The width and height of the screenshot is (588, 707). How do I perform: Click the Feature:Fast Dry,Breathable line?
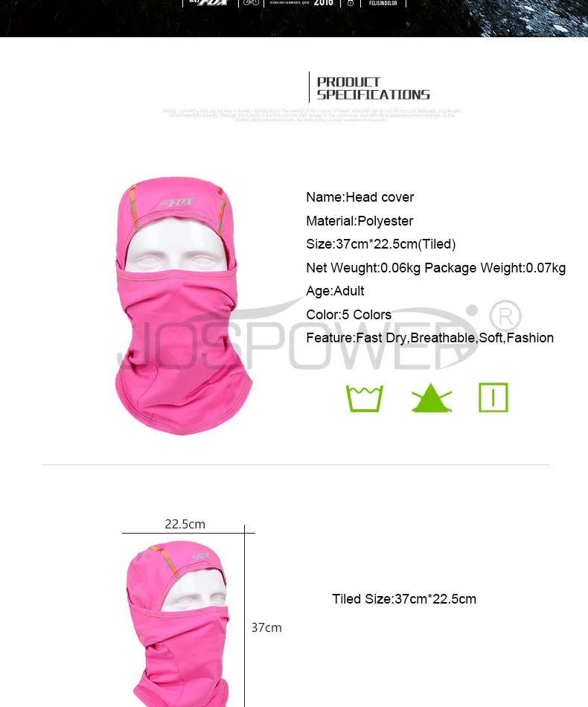[x=429, y=338]
